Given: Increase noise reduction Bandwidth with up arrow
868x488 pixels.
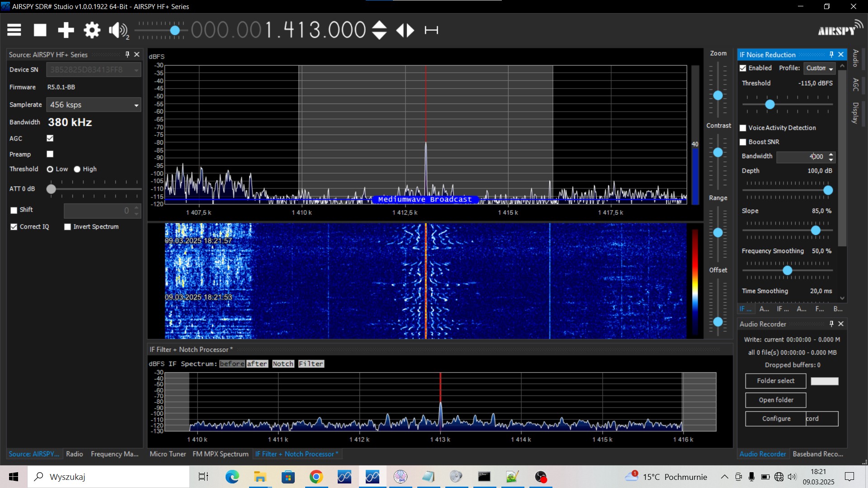Looking at the screenshot, I should (831, 155).
